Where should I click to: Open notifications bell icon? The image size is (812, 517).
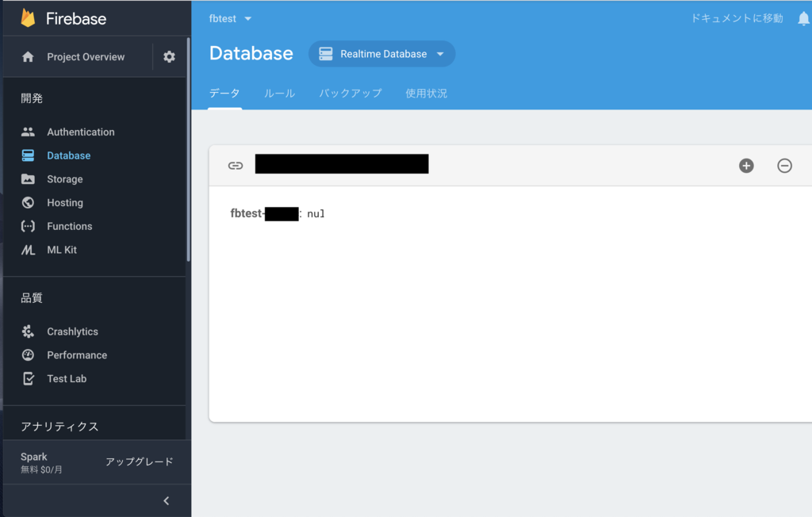(804, 19)
